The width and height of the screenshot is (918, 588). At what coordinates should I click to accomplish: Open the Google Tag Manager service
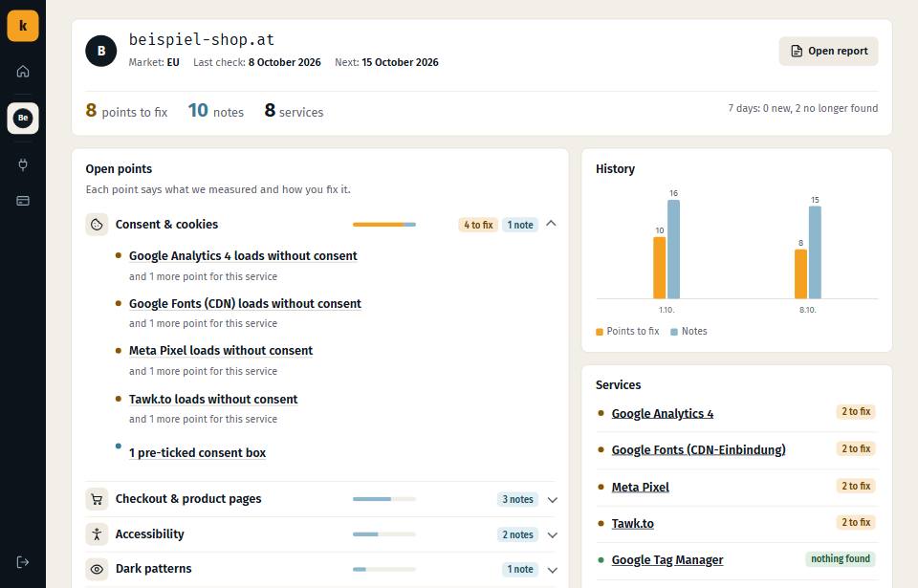click(x=667, y=560)
